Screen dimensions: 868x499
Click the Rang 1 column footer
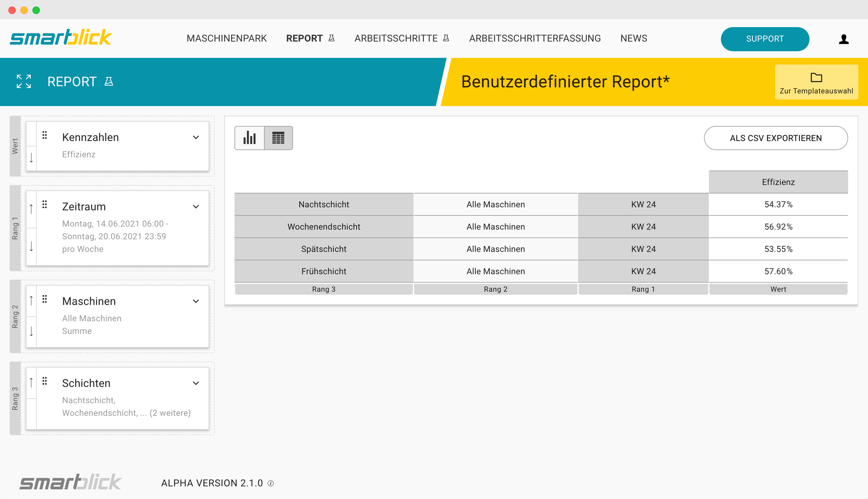pos(643,289)
